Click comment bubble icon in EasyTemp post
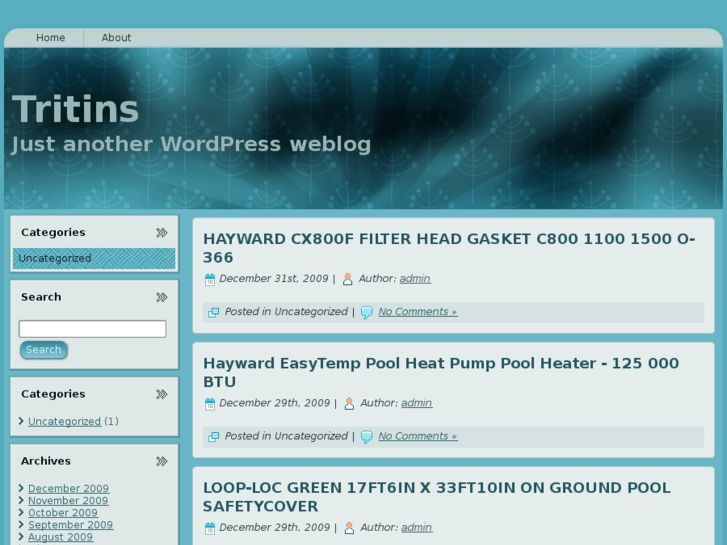Screen dimensions: 727x545 (366, 437)
